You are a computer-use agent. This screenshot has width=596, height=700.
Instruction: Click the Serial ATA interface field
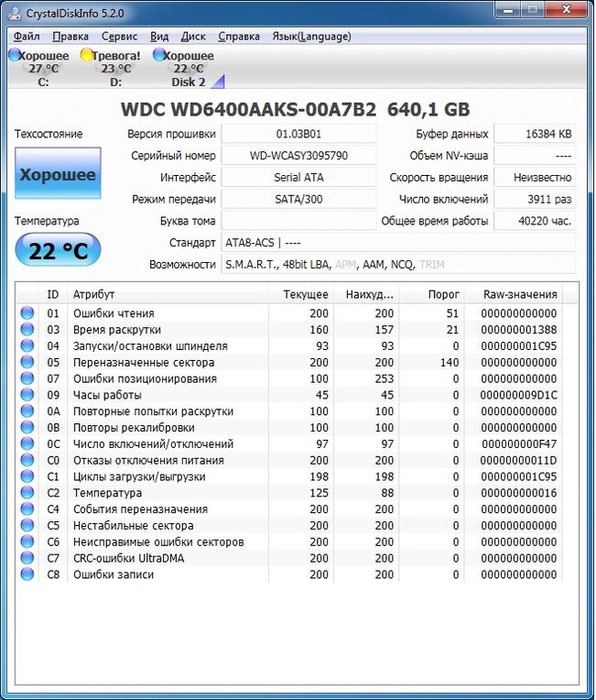(x=298, y=177)
